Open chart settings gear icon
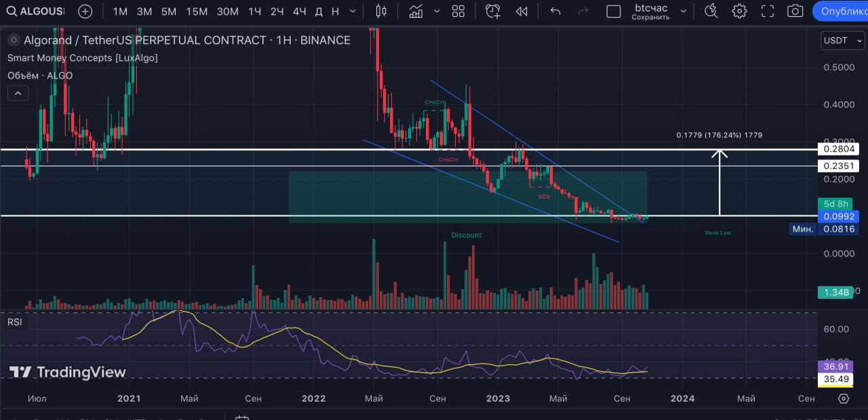 [739, 12]
